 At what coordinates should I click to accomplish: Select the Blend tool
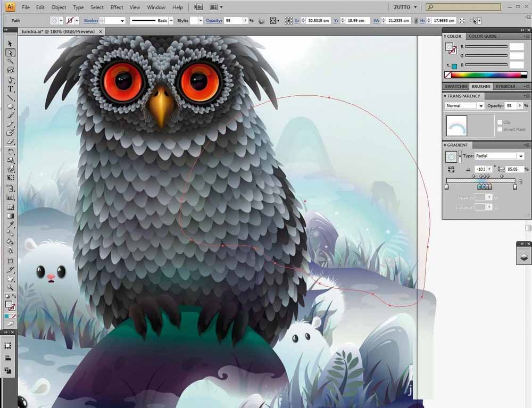(10, 234)
